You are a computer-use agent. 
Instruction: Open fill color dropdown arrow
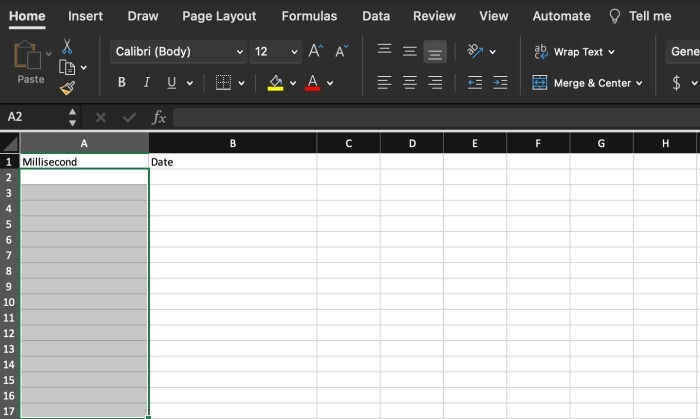pyautogui.click(x=293, y=83)
